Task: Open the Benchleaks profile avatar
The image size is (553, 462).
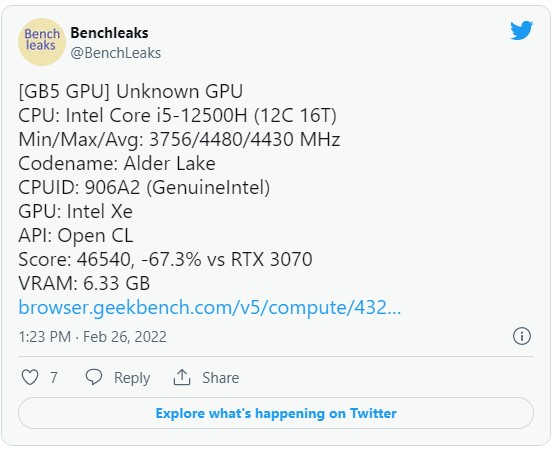Action: tap(42, 42)
